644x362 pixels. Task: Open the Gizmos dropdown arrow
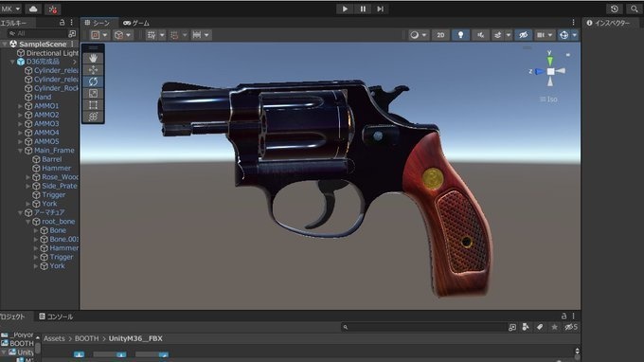[575, 35]
